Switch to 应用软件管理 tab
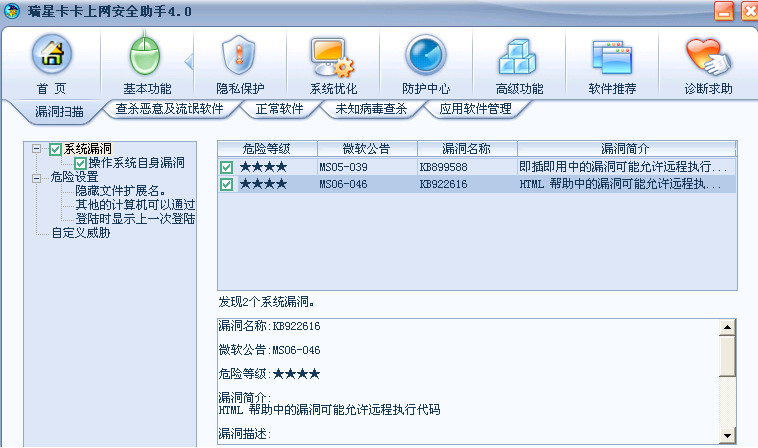This screenshot has height=448, width=758. 475,109
